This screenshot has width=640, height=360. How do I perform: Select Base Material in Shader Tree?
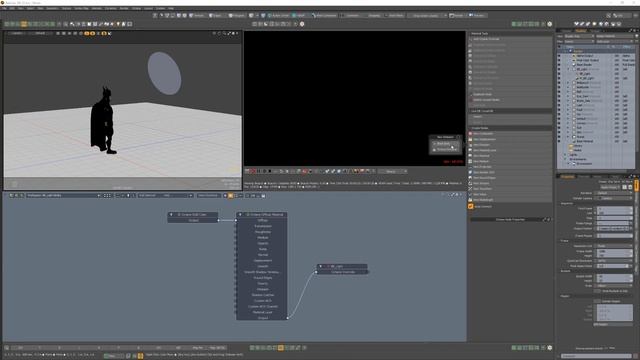(x=585, y=141)
